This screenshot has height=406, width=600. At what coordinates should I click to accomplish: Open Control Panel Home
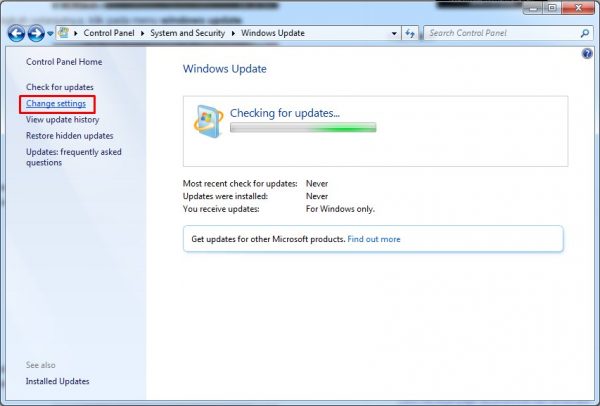pyautogui.click(x=64, y=62)
